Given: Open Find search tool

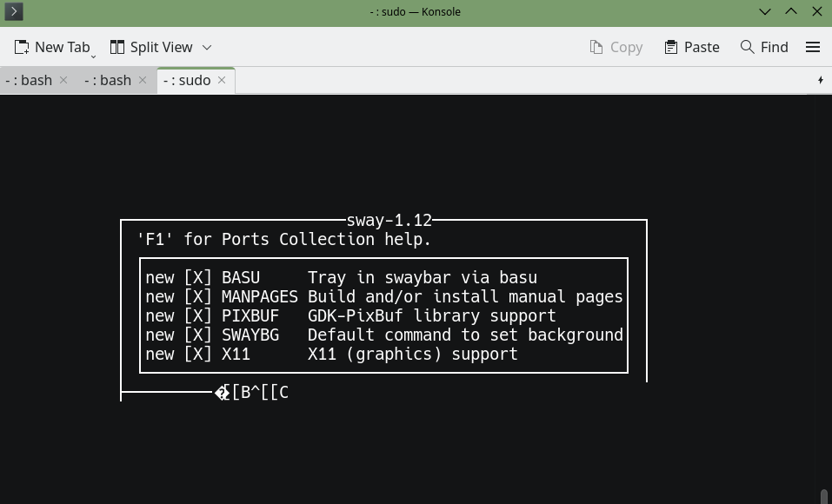Looking at the screenshot, I should click(x=764, y=47).
